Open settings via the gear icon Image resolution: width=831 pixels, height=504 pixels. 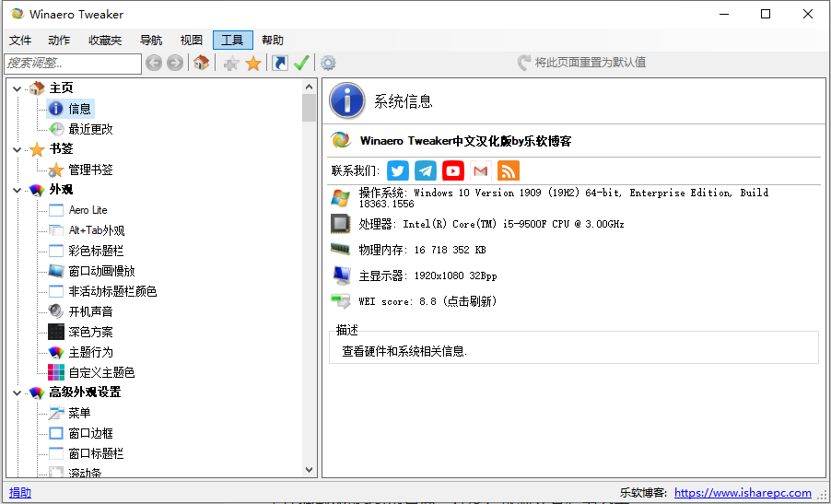pos(328,63)
